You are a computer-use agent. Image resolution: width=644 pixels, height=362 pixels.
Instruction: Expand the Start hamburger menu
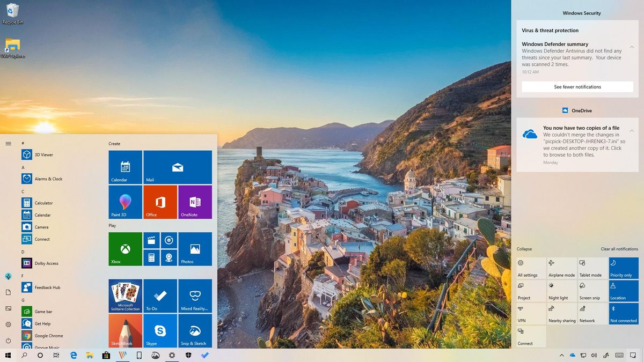(x=8, y=143)
